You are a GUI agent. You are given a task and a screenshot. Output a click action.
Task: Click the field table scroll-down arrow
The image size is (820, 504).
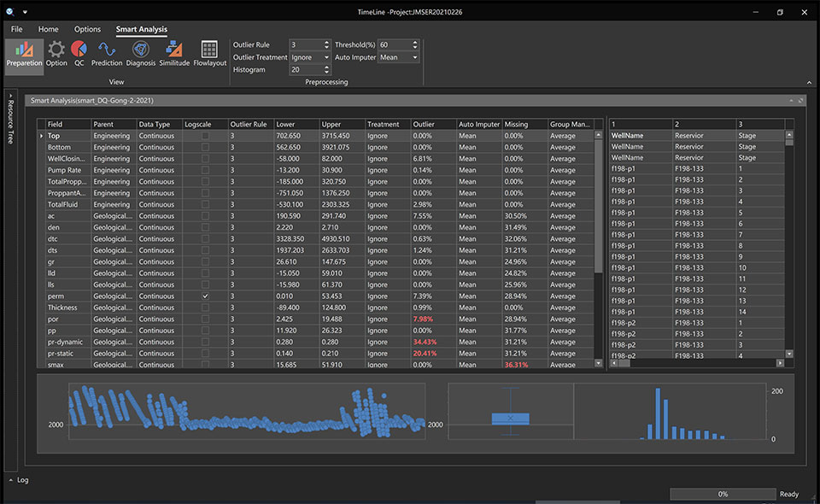click(598, 363)
